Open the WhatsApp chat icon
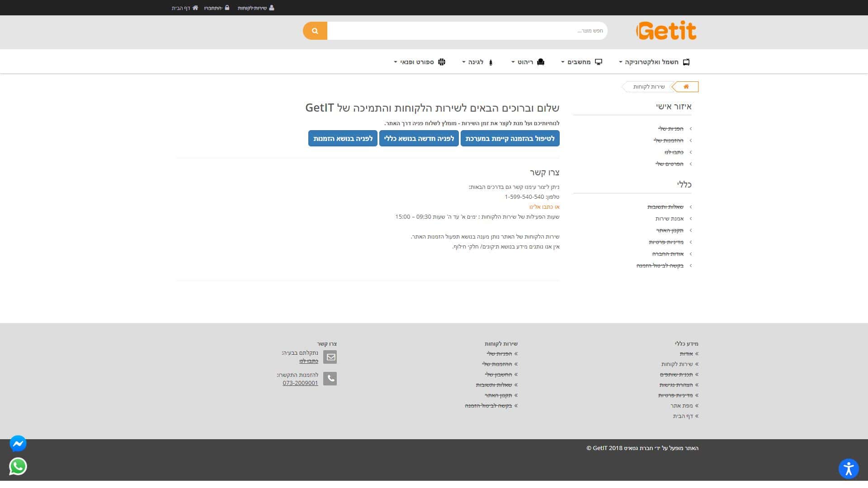The image size is (868, 488). coord(18,466)
